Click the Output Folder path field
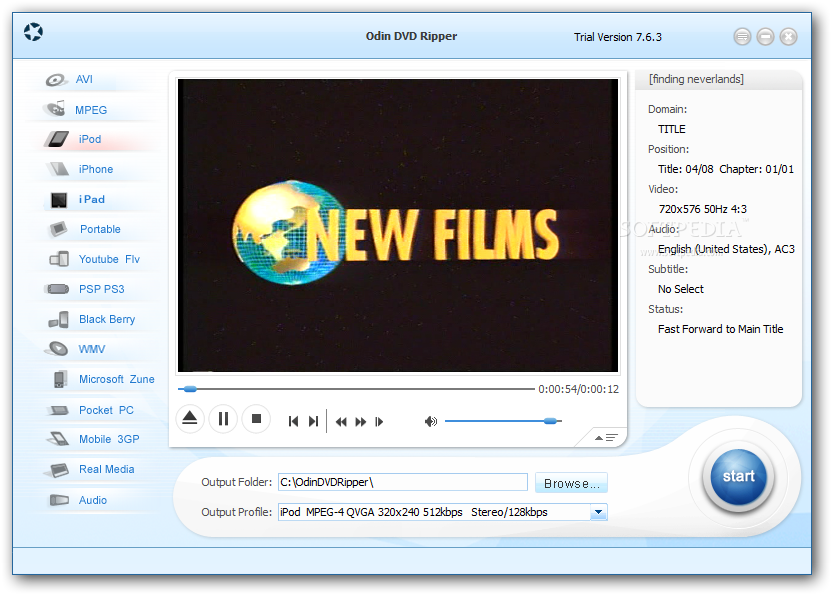Screen dimensions: 832x595 pyautogui.click(x=403, y=482)
